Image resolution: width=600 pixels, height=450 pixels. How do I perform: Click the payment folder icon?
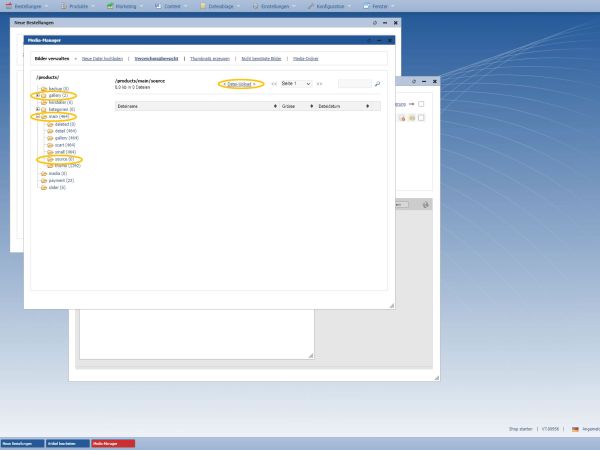pyautogui.click(x=43, y=180)
